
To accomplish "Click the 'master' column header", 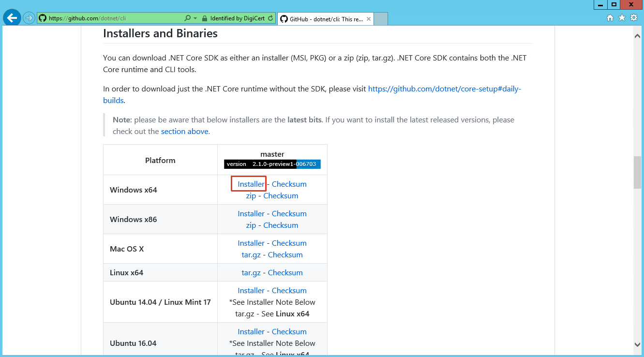I will click(272, 154).
